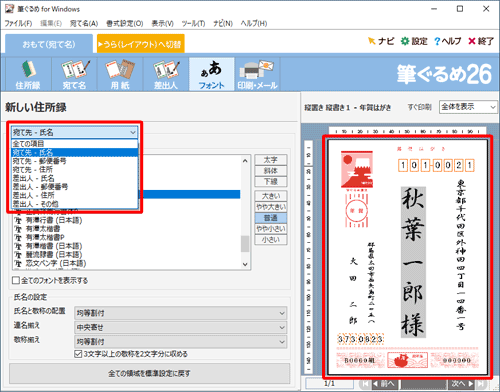
Task: Click 全ての領域を標準設定に戻す button
Action: point(149,373)
